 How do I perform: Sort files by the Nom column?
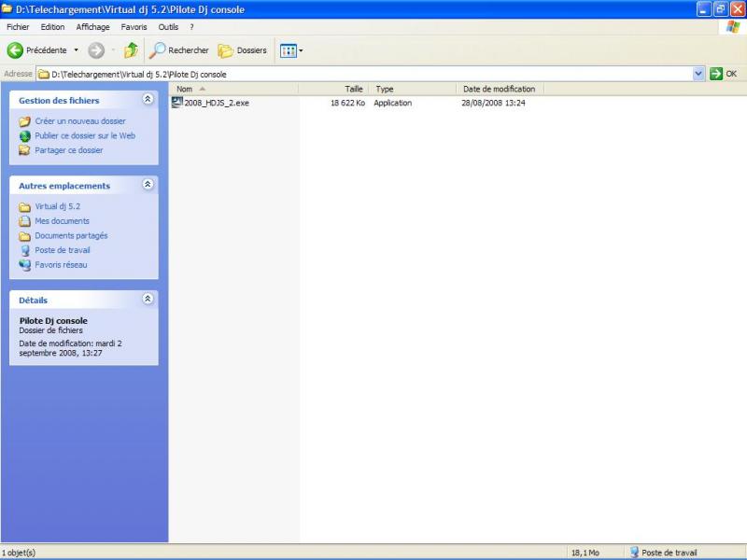click(x=234, y=89)
